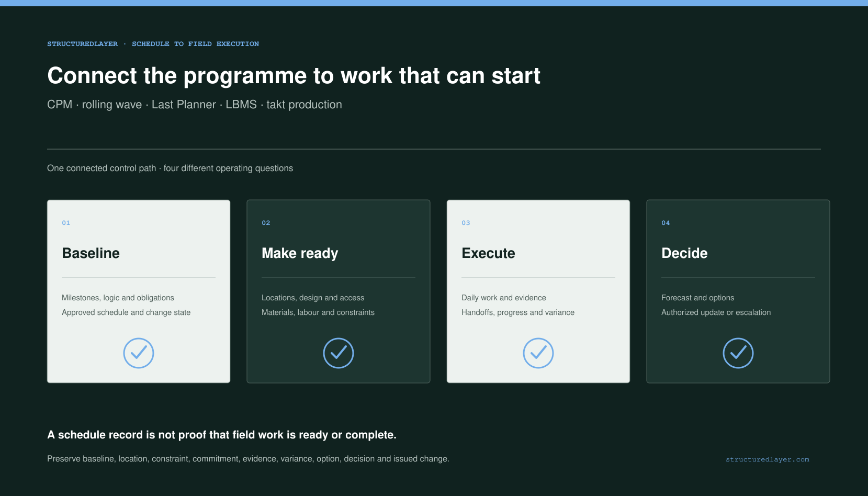Click the checkmark icon in Decide card
The width and height of the screenshot is (868, 496).
(738, 353)
